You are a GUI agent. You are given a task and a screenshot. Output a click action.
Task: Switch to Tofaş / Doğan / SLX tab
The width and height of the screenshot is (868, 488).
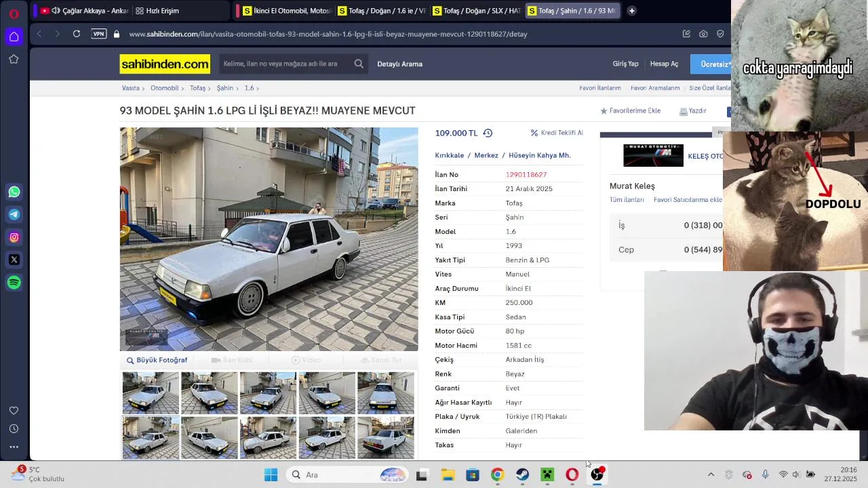pos(476,11)
